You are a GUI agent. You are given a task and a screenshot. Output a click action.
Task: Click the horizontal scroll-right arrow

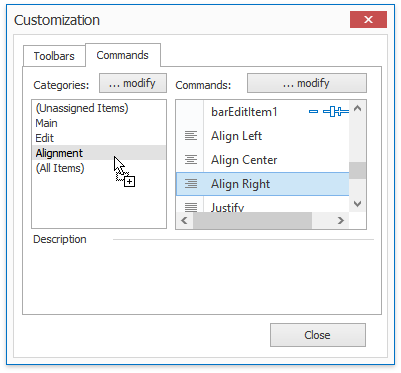[340, 220]
